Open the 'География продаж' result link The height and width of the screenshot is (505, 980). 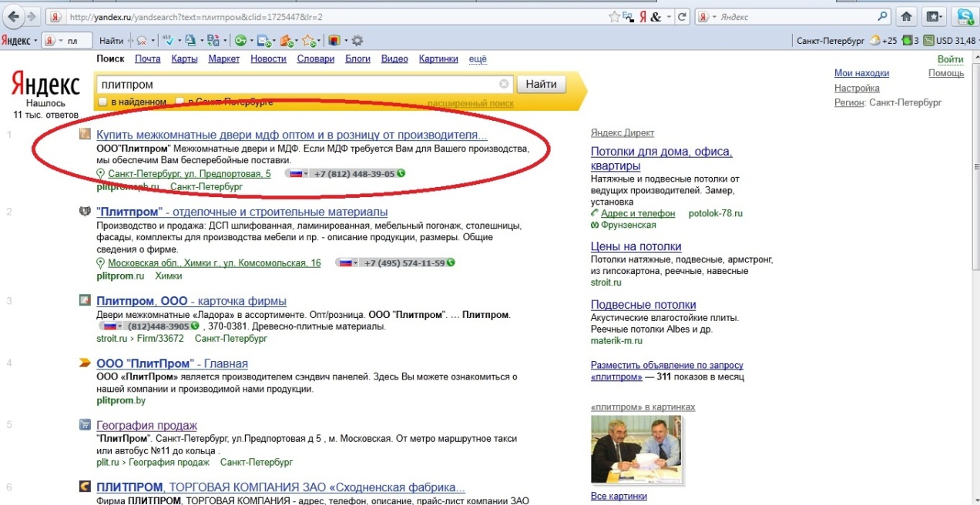(146, 426)
